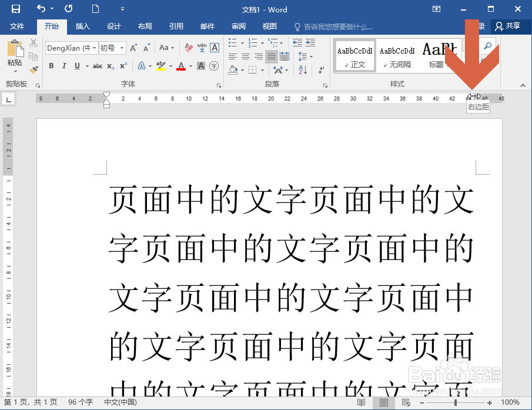Create a new blank document from the toolbar
The image size is (532, 410).
click(x=96, y=9)
